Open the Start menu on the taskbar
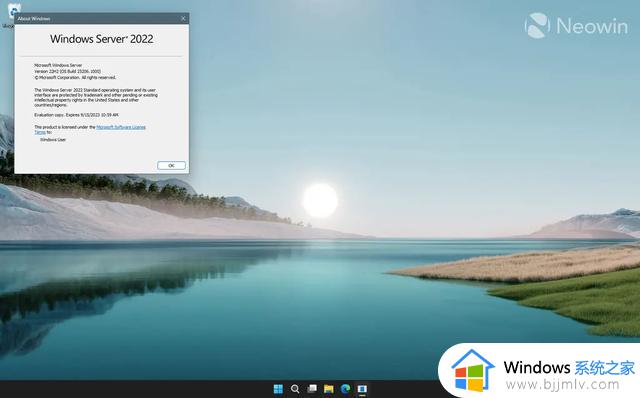 pos(278,389)
